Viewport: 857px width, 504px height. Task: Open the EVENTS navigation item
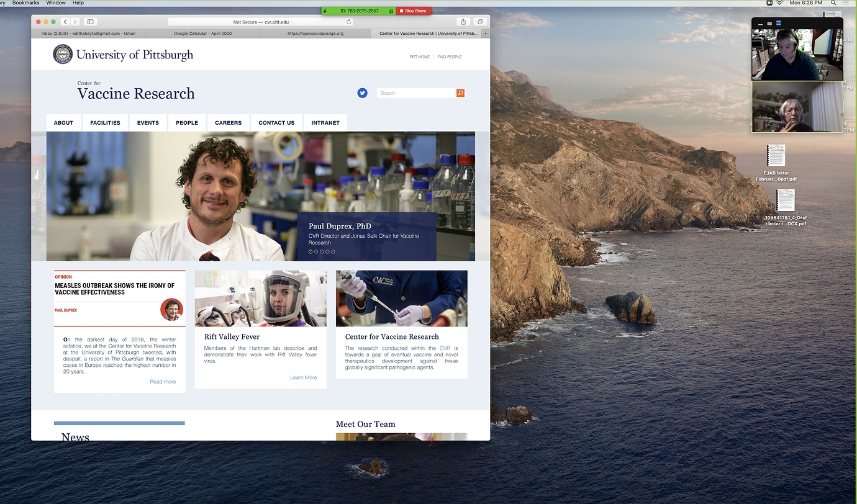(148, 123)
